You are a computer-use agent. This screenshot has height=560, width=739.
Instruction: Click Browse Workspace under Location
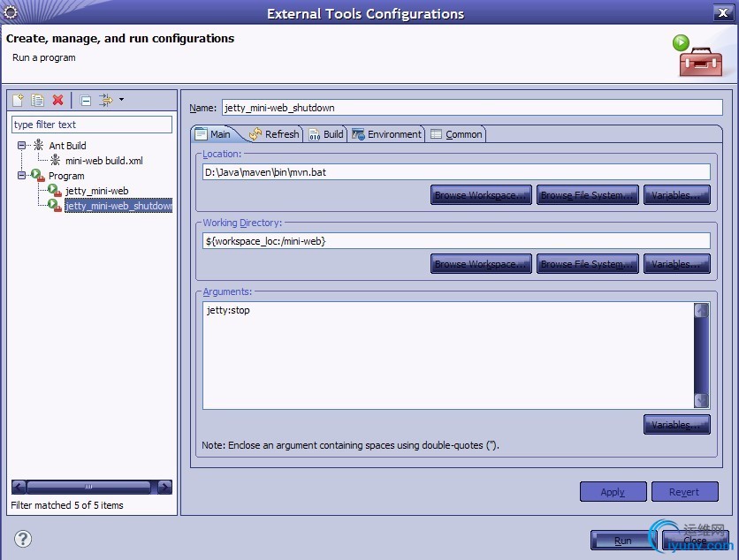coord(481,195)
